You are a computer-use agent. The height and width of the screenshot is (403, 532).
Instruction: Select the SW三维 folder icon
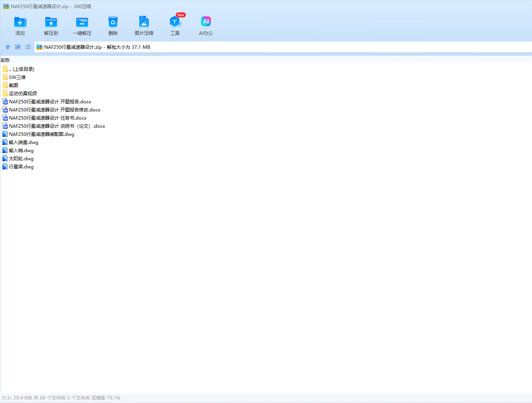point(5,77)
